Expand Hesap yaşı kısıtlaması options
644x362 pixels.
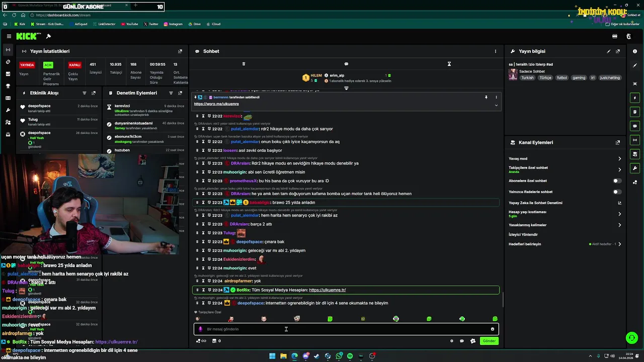[619, 214]
